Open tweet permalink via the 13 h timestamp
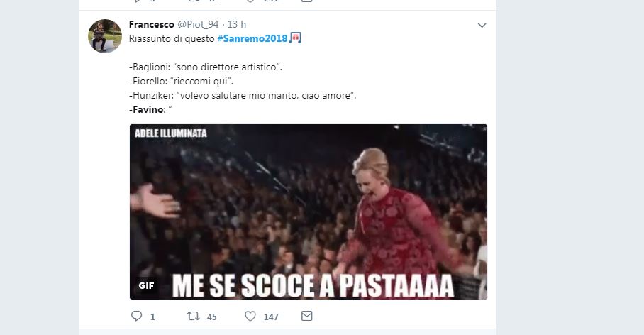This screenshot has height=335, width=644. (x=237, y=24)
